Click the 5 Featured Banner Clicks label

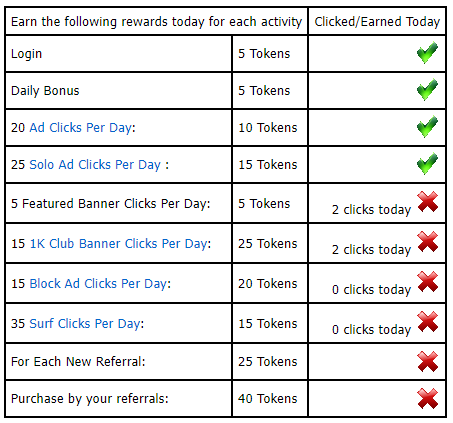pos(111,204)
